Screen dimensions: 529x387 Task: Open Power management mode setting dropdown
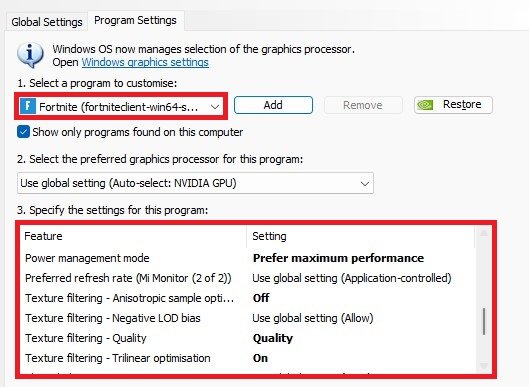click(x=338, y=258)
